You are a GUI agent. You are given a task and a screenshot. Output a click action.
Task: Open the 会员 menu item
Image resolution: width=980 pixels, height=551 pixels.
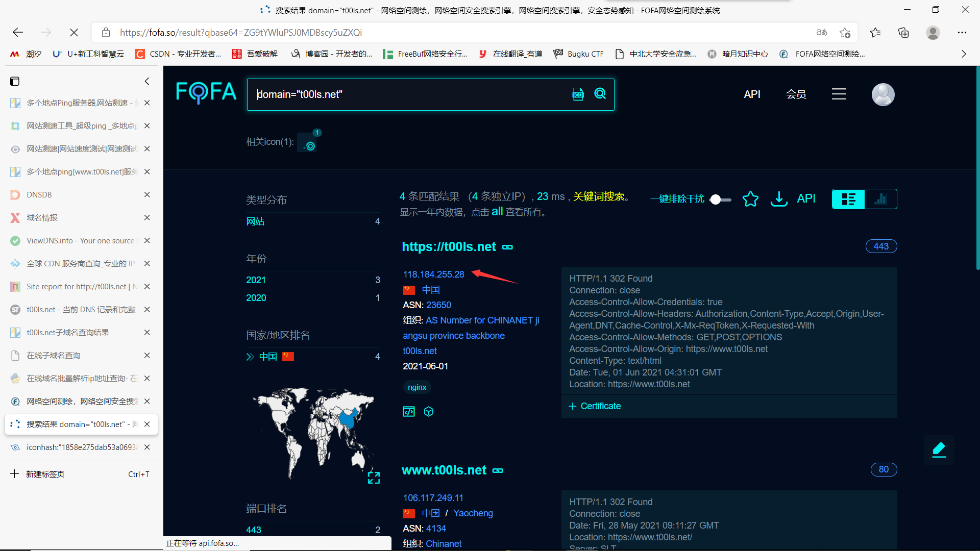[796, 94]
